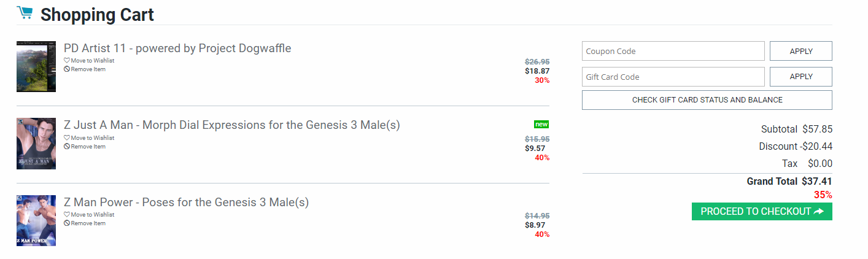The width and height of the screenshot is (868, 259).
Task: Click heart icon for PD Artist 11 wishlist
Action: [67, 61]
